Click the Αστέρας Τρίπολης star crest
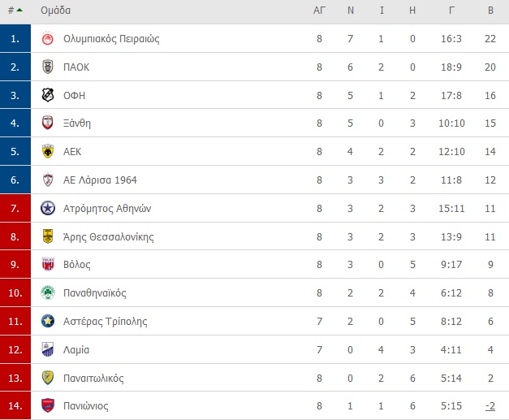 coord(48,321)
